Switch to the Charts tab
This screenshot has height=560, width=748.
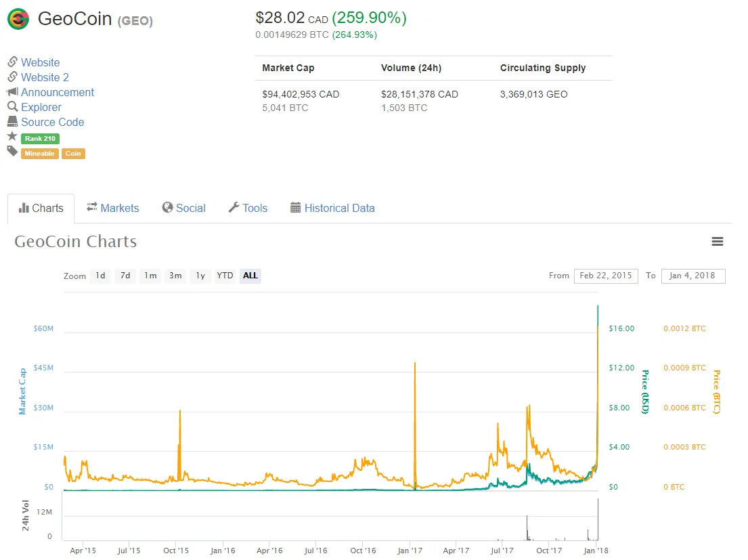(41, 209)
